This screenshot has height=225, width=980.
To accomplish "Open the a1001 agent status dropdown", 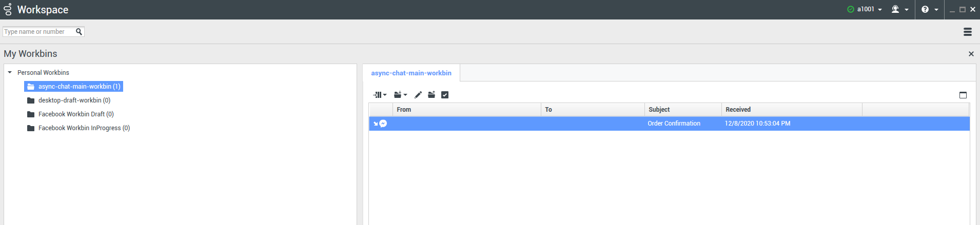I will [865, 9].
